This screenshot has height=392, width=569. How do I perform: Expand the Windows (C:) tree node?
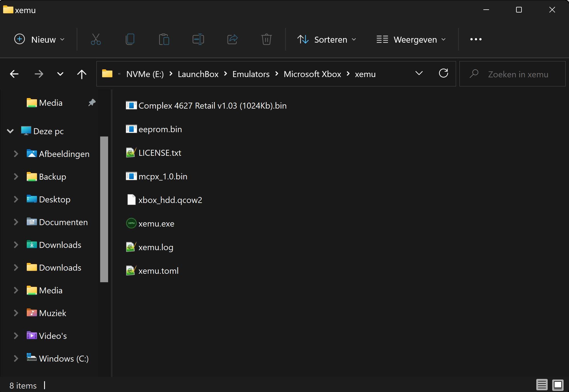(16, 358)
